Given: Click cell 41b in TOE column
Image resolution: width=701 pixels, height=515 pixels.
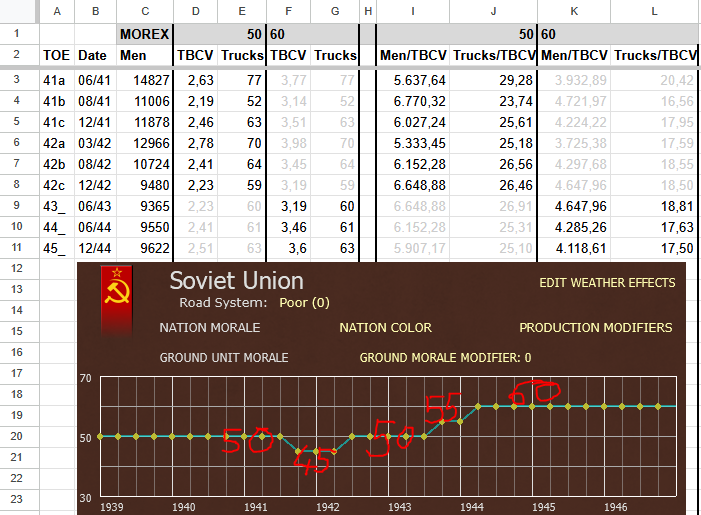Looking at the screenshot, I should [x=57, y=101].
